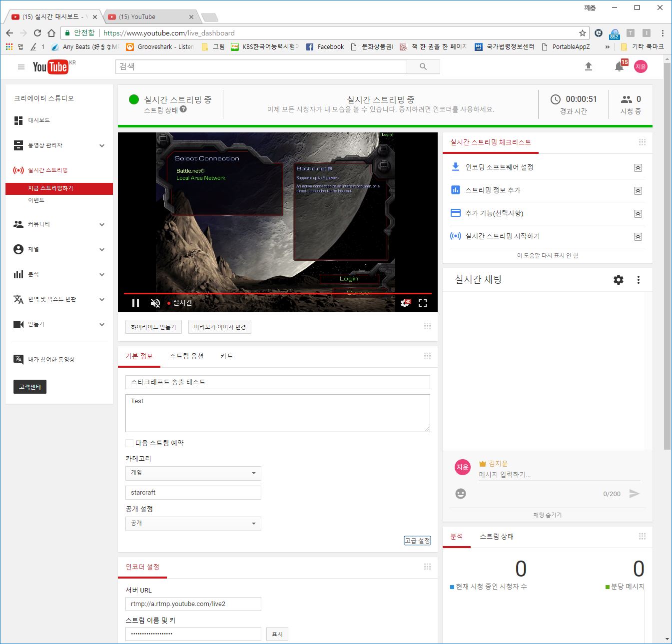Viewport: 672px width, 644px height.
Task: Switch to the (15) YouTube browser tab
Action: [151, 16]
